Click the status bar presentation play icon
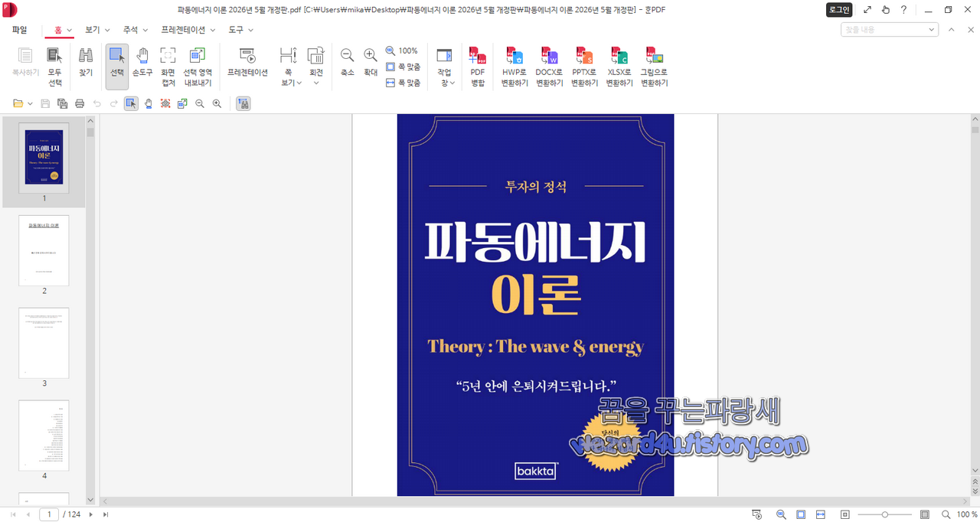Viewport: 980px width, 522px height. pos(756,514)
